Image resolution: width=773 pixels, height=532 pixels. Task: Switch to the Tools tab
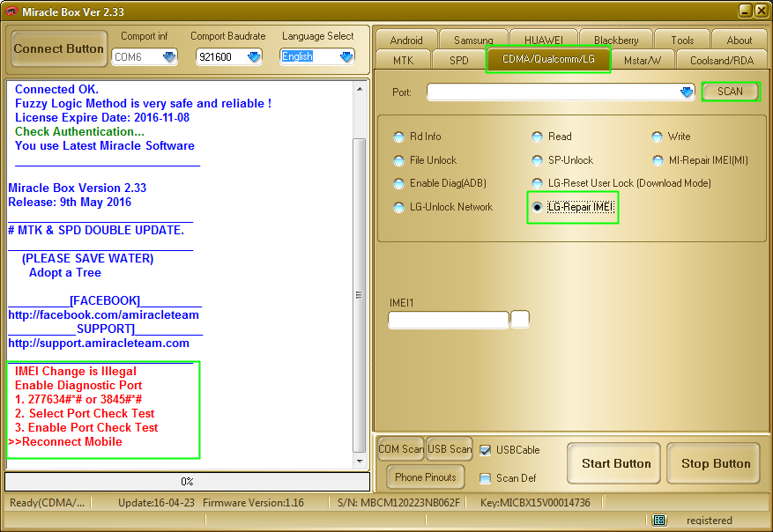click(x=682, y=40)
